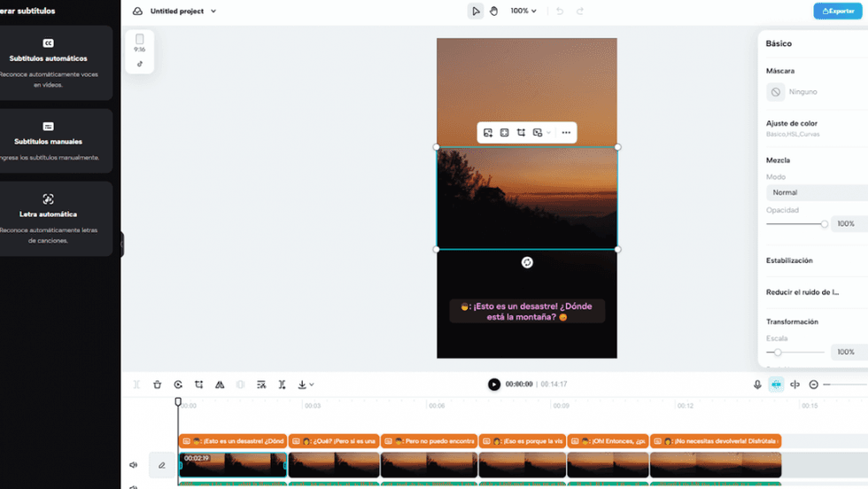This screenshot has height=489, width=868.
Task: Click replace media icon in floating toolbar
Action: (537, 133)
